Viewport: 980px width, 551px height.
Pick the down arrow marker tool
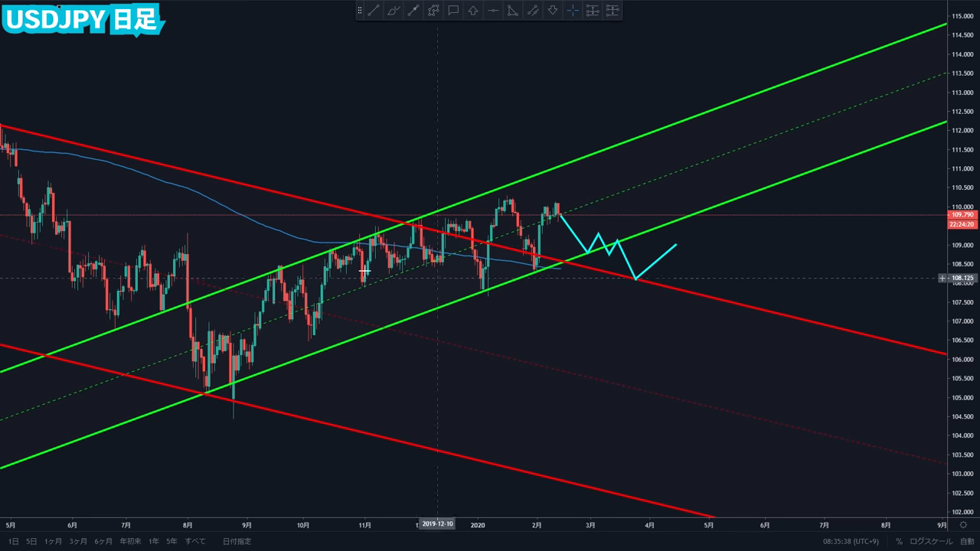(x=553, y=11)
